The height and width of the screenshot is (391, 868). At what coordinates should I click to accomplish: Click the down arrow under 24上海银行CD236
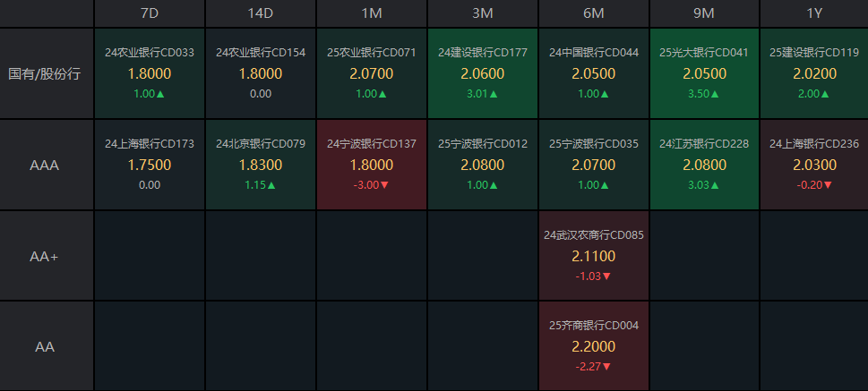click(x=829, y=185)
